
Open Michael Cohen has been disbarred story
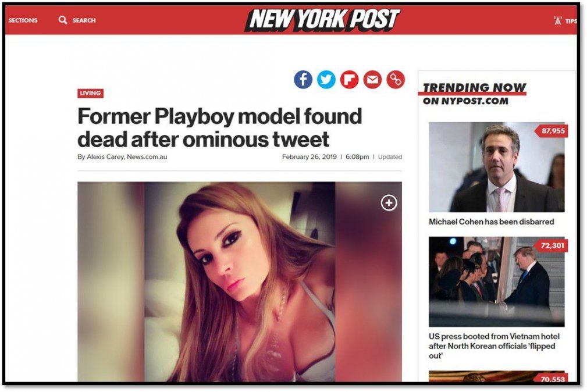point(491,222)
